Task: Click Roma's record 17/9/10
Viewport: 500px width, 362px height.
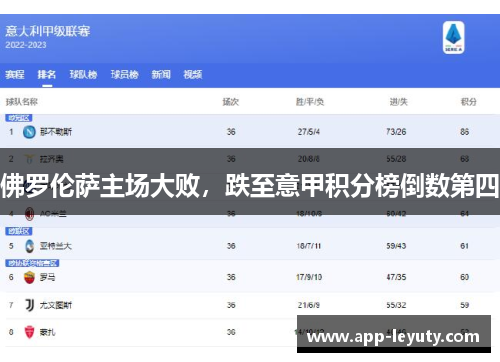Action: tap(309, 277)
